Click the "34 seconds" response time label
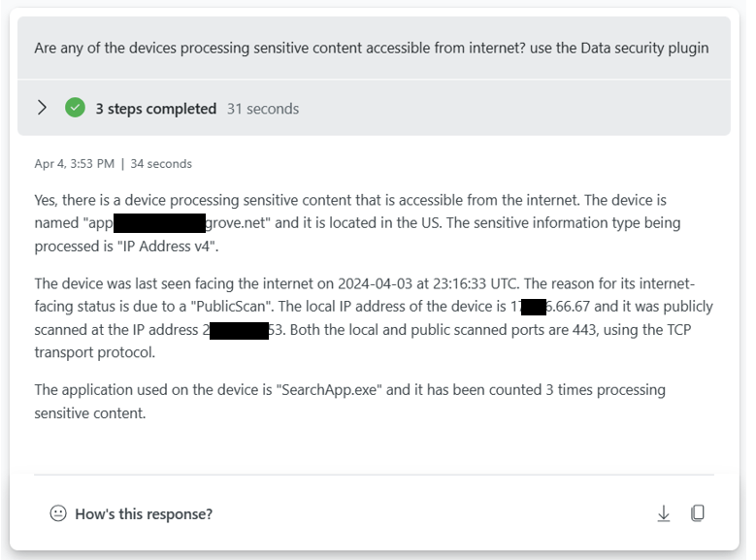Screen dimensions: 756x560 point(161,164)
